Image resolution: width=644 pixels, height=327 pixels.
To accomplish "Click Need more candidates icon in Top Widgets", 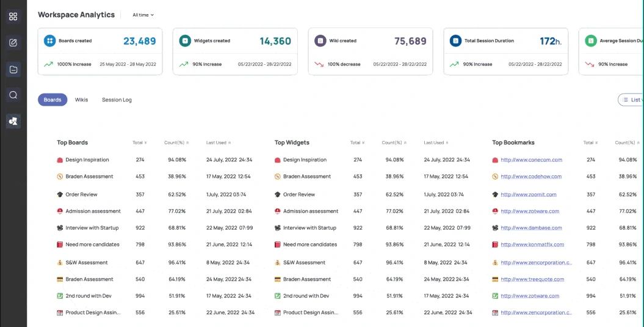I will click(278, 244).
